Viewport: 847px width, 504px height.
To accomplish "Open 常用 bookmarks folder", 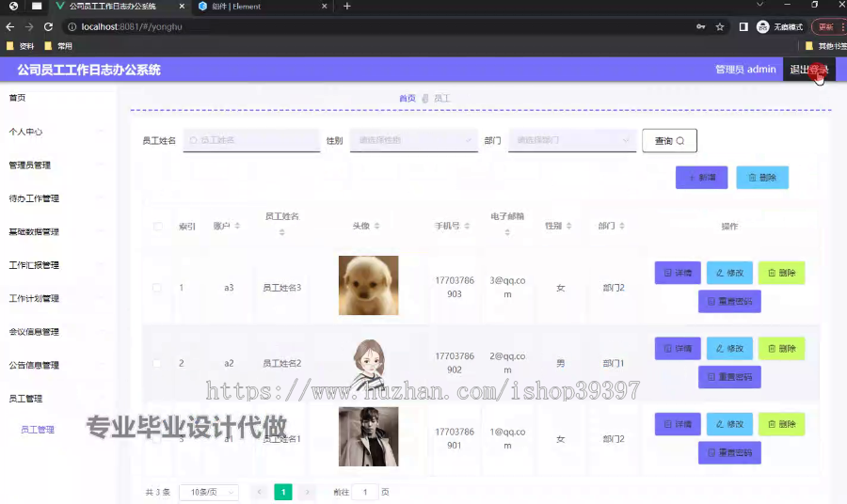I will tap(58, 46).
